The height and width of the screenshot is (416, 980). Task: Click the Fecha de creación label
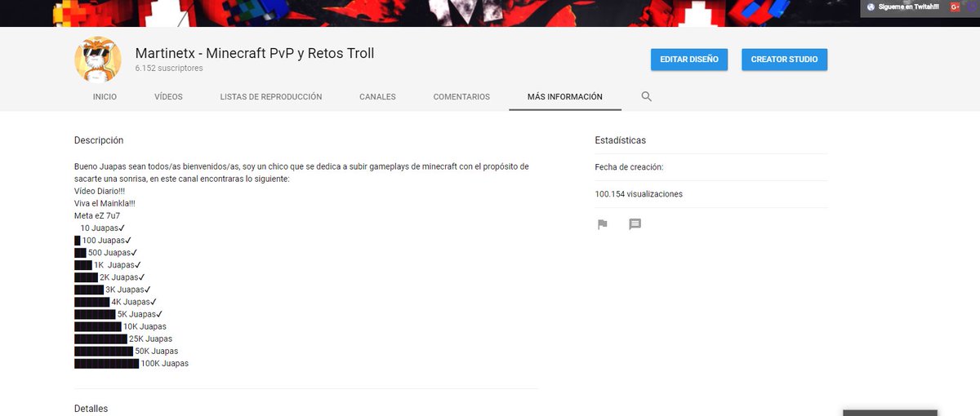click(629, 166)
